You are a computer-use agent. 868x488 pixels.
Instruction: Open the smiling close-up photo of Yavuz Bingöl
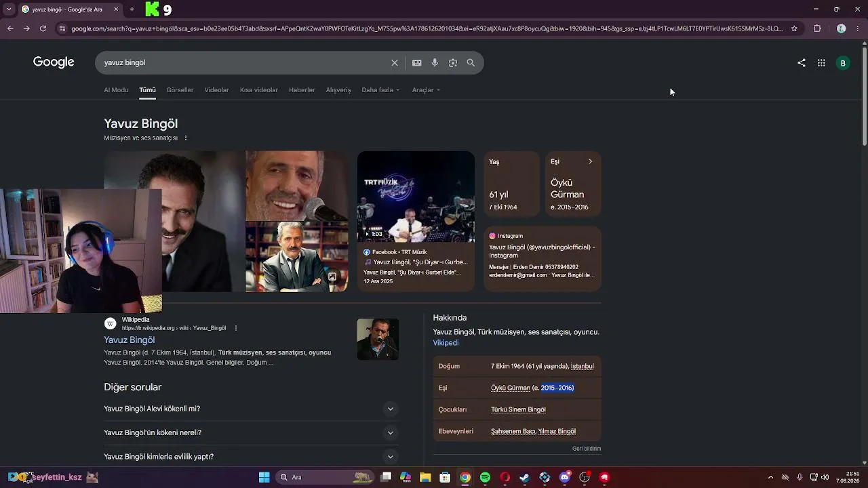click(x=297, y=186)
